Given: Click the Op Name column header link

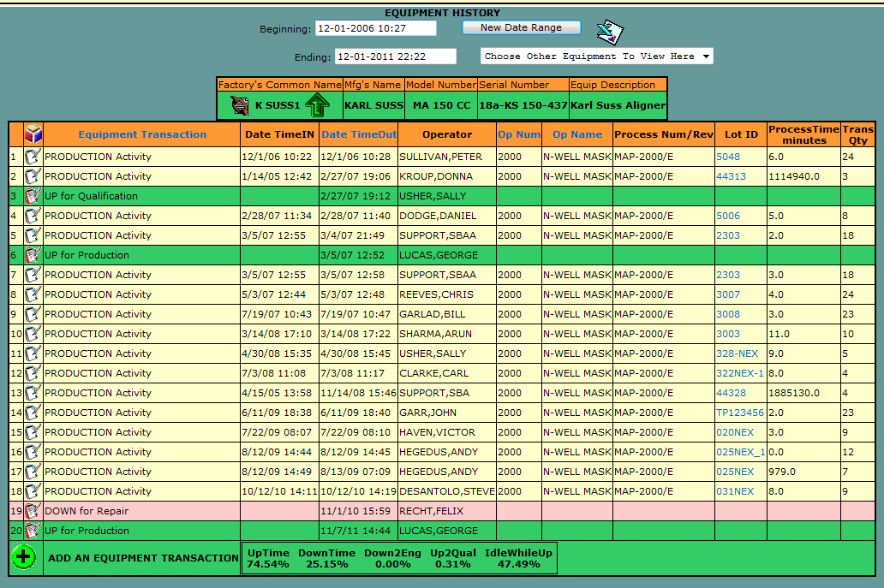Looking at the screenshot, I should [x=576, y=134].
